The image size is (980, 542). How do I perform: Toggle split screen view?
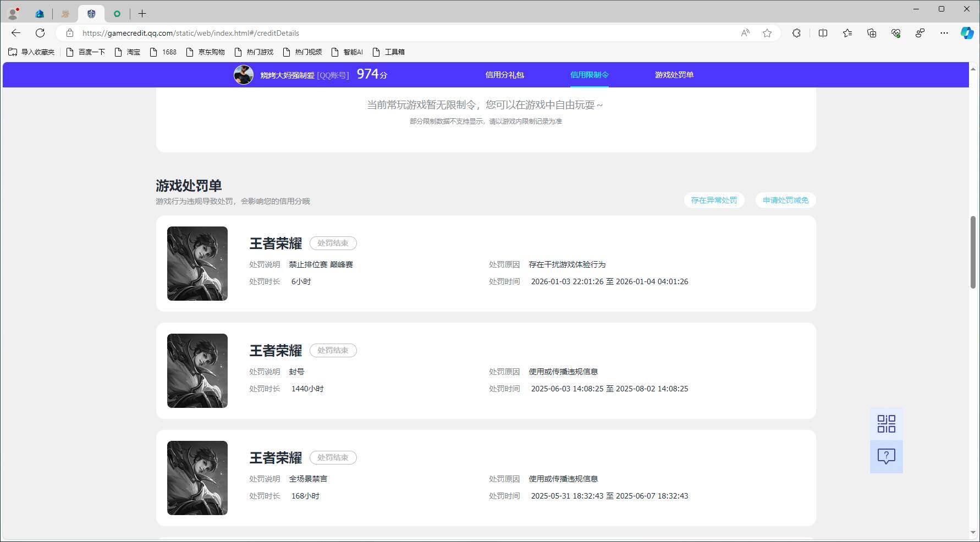tap(823, 33)
